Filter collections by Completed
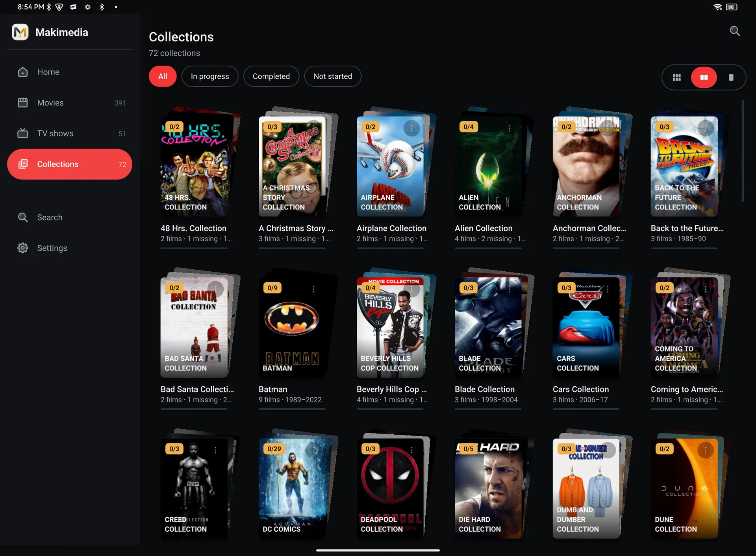This screenshot has height=556, width=756. click(271, 76)
